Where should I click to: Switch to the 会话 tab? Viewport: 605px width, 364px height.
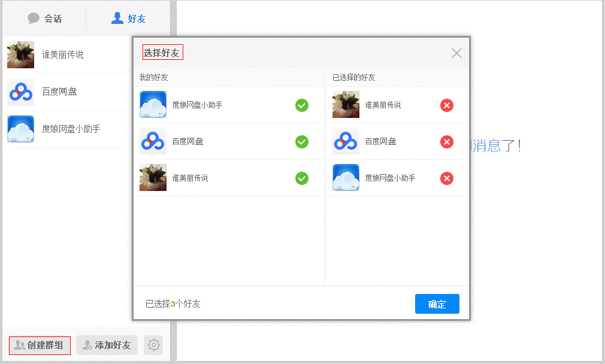(x=46, y=18)
